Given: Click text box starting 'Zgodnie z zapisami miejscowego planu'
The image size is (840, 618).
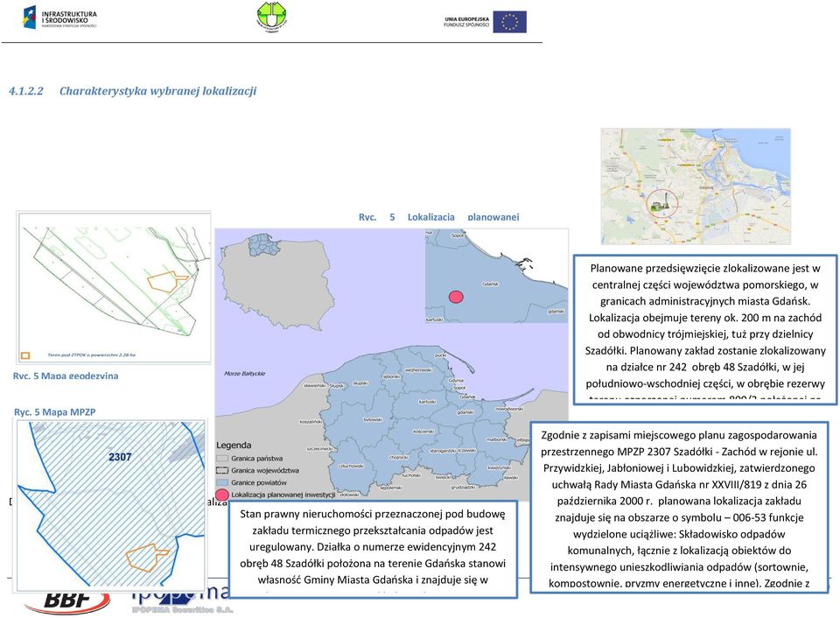Looking at the screenshot, I should [679, 508].
